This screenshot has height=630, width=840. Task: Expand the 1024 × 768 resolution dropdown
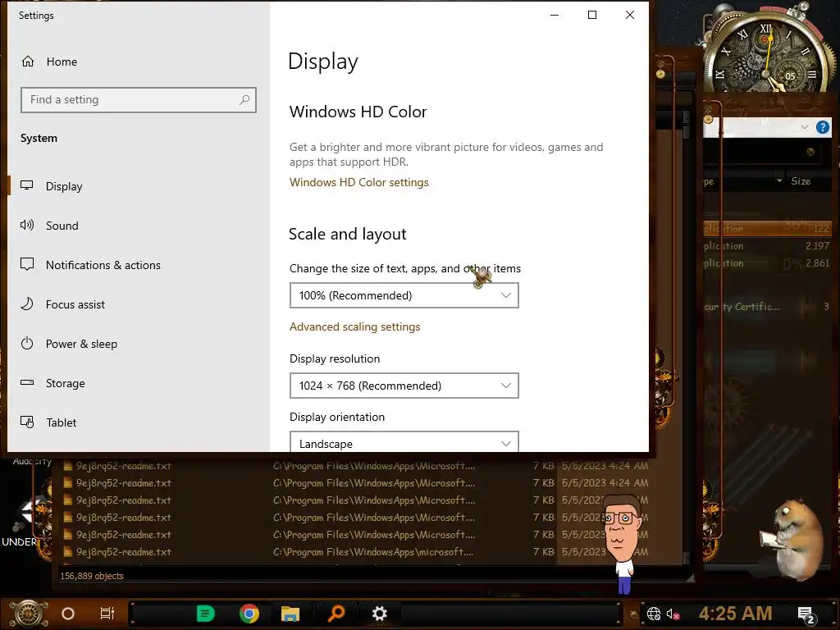[x=404, y=386]
